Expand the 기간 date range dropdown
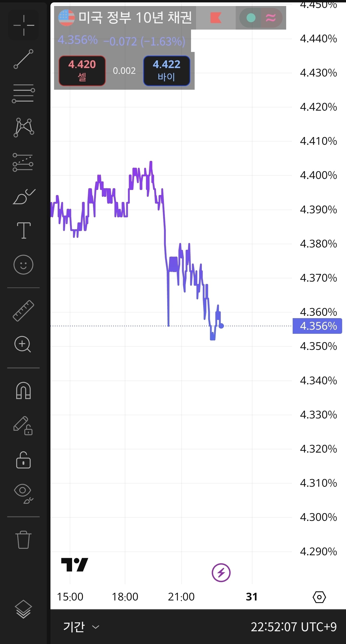 coord(81,627)
